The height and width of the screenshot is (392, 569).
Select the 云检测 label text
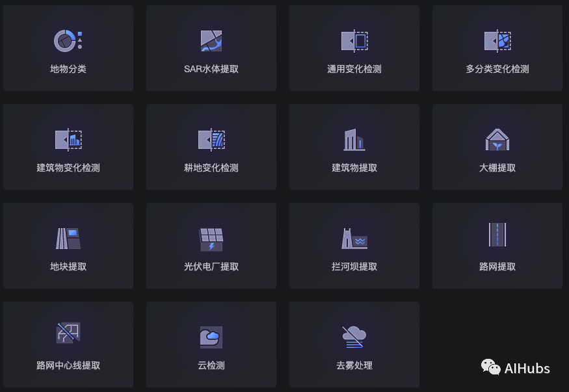pos(211,365)
